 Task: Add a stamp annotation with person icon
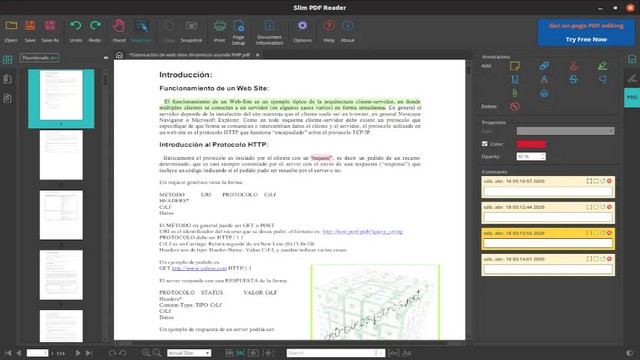point(573,66)
